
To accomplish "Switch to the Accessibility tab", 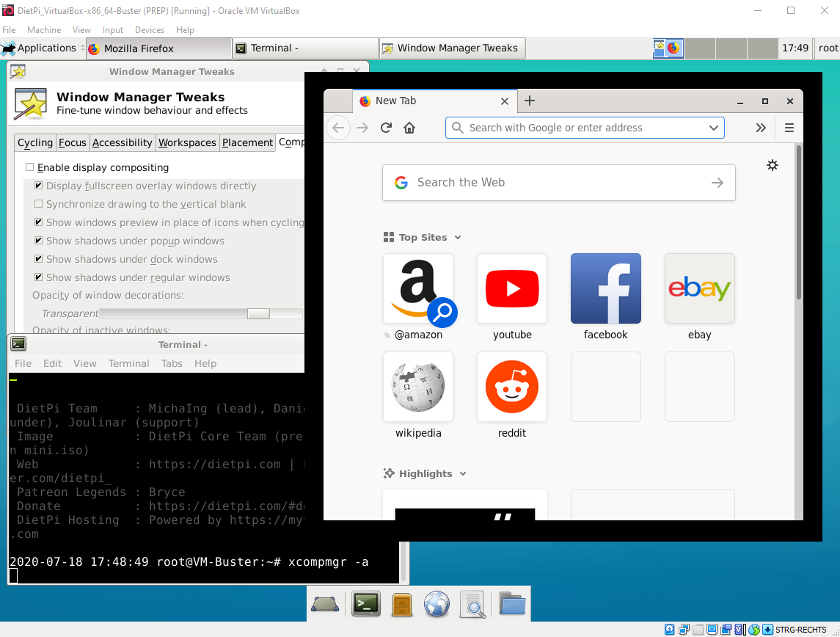I will (122, 142).
